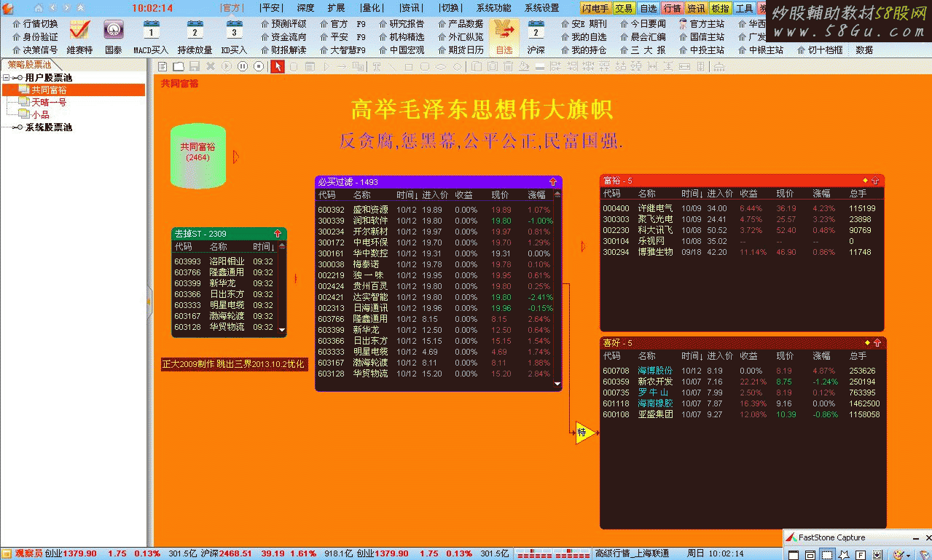932x560 pixels.
Task: Click red up-arrow on 富裕 panel header
Action: point(875,180)
